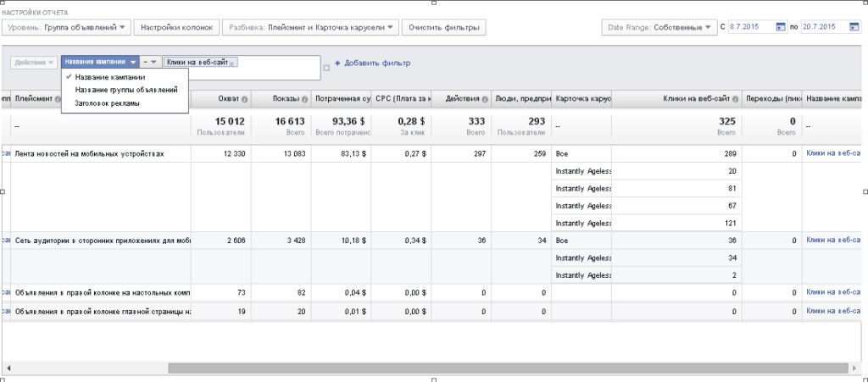Click the info icon next to Действия
The height and width of the screenshot is (382, 868).
(x=485, y=98)
